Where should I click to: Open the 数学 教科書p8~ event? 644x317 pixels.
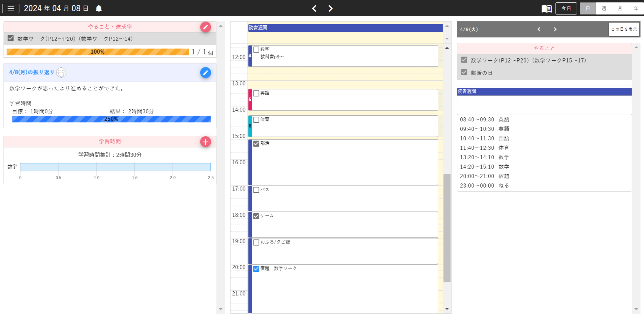(x=343, y=56)
